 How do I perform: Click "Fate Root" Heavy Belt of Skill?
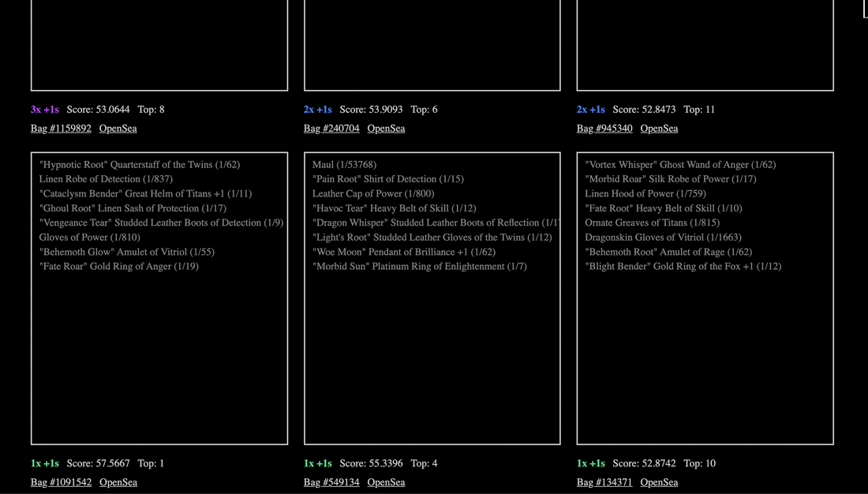[664, 208]
